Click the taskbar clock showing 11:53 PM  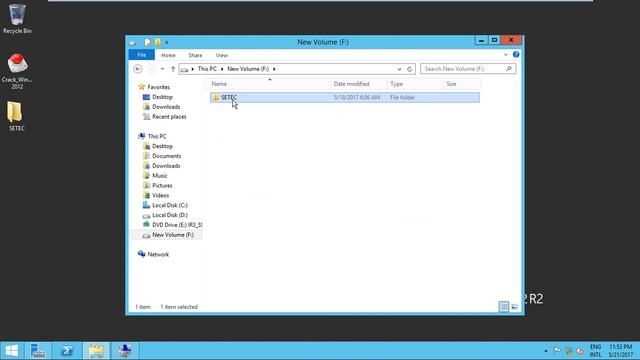click(x=620, y=351)
